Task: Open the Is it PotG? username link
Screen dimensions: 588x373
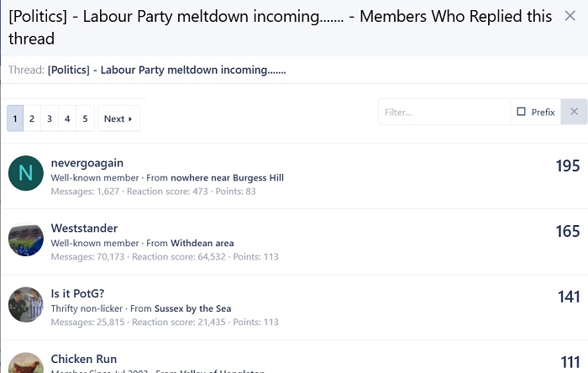Action: tap(77, 293)
